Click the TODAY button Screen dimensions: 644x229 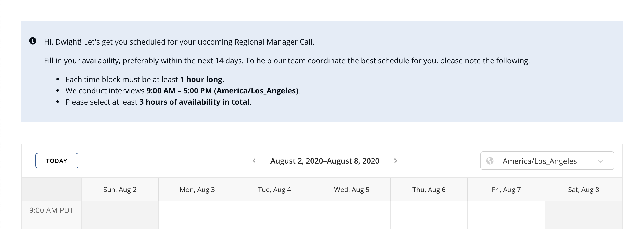coord(57,161)
